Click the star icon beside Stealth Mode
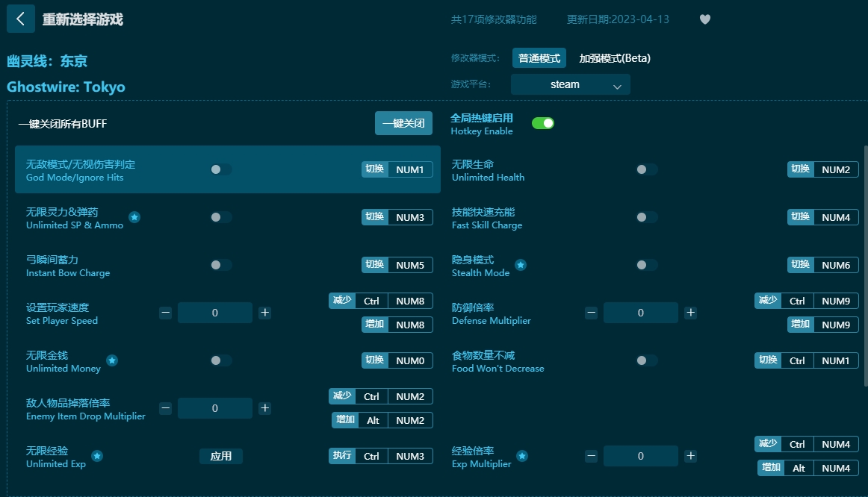 521,265
